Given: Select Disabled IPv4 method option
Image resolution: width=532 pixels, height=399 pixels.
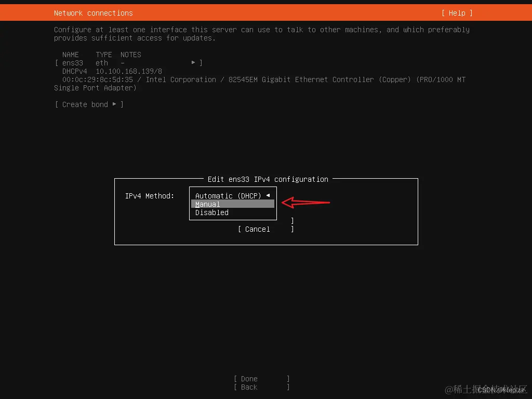Looking at the screenshot, I should pyautogui.click(x=233, y=212).
